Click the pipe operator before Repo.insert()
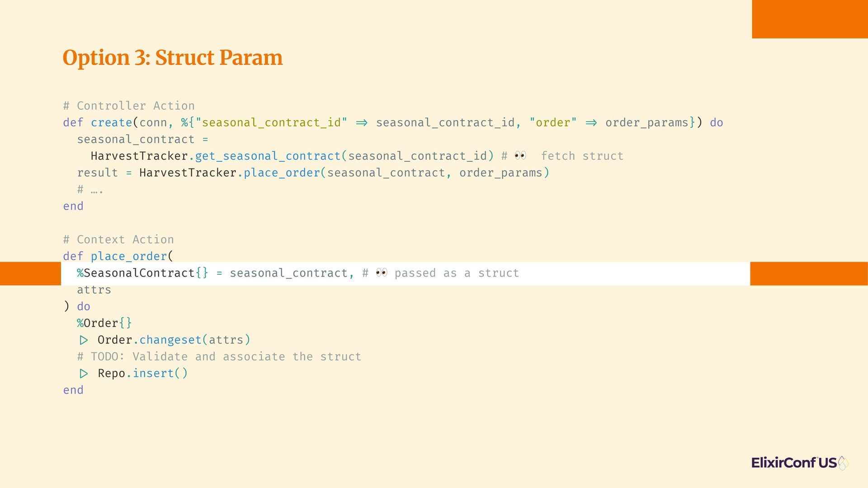868x488 pixels. point(84,373)
